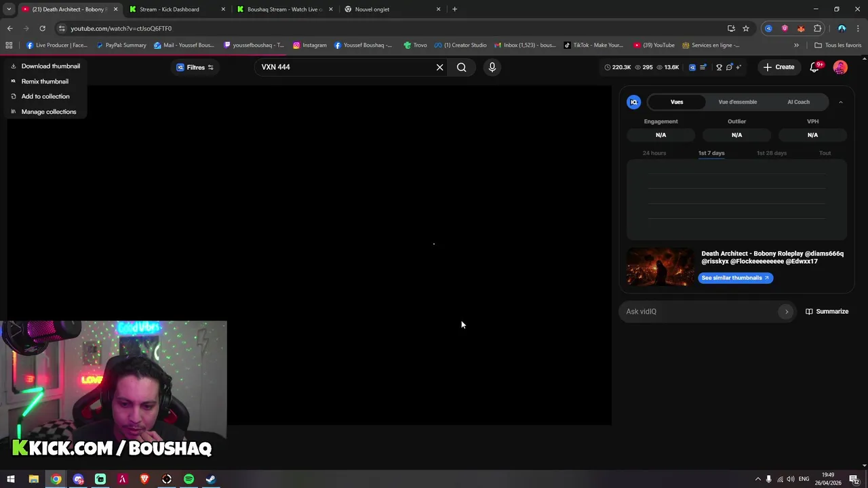Image resolution: width=868 pixels, height=488 pixels.
Task: Open a new browser tab with plus
Action: coord(454,9)
